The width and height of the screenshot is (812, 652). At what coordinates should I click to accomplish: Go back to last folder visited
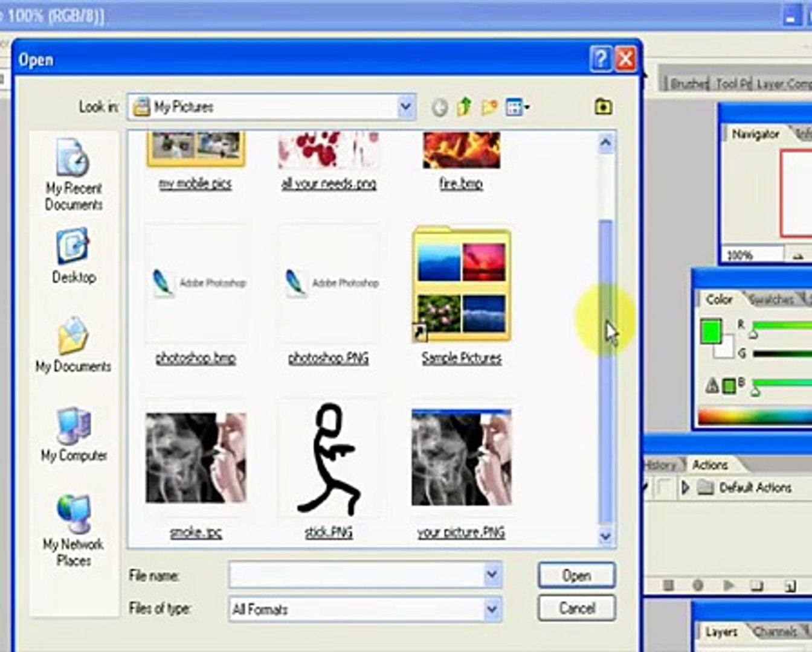(439, 107)
